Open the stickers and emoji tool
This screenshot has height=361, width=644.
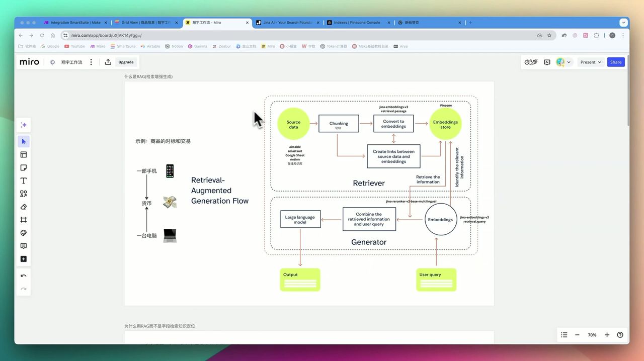24,233
